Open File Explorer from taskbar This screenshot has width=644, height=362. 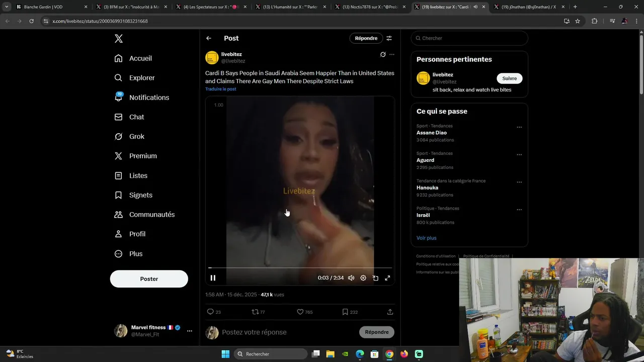(331, 354)
